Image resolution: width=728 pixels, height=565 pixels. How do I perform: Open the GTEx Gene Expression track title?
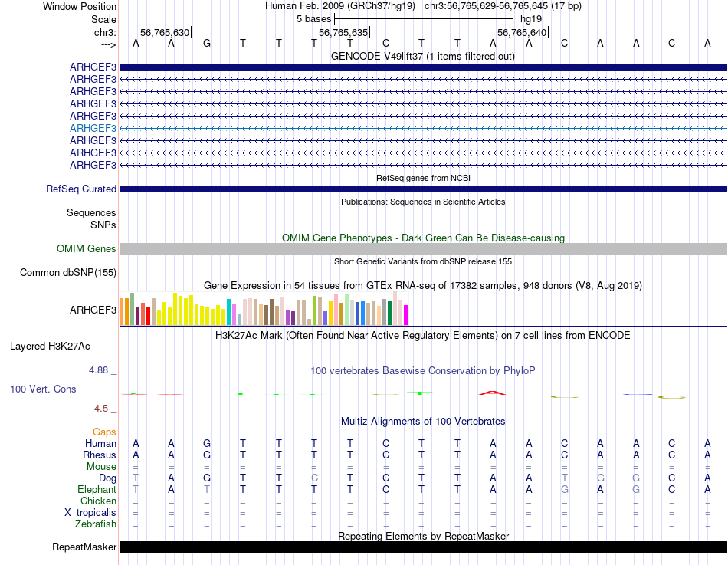coord(423,286)
